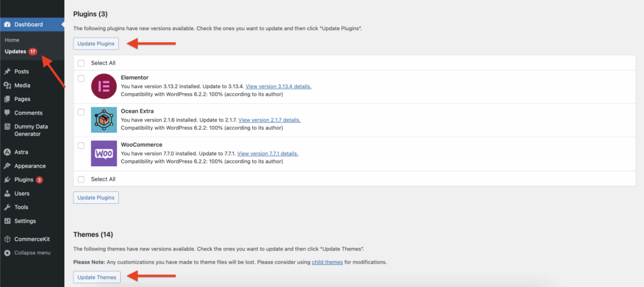The height and width of the screenshot is (287, 644).
Task: Follow the child themes link
Action: 327,262
